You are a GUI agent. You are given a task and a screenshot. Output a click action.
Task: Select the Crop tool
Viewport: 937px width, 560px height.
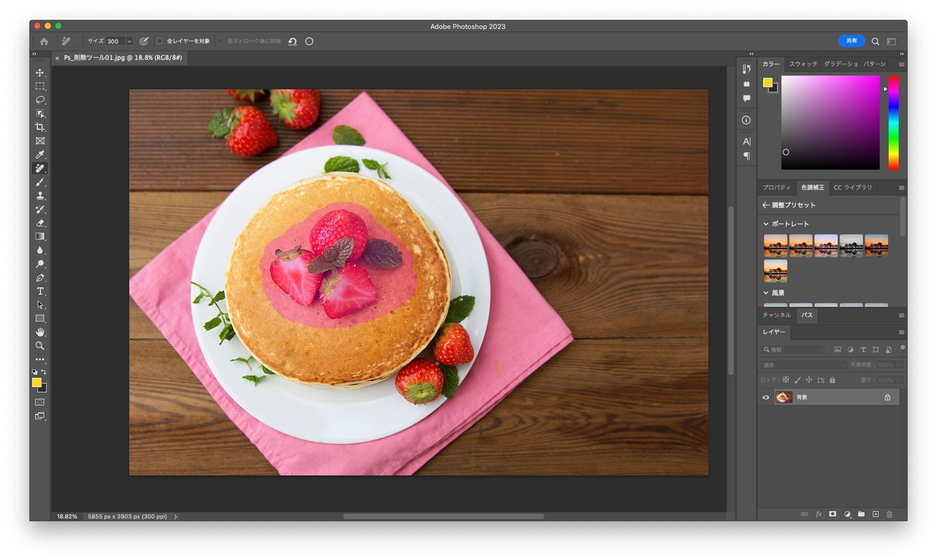tap(40, 127)
